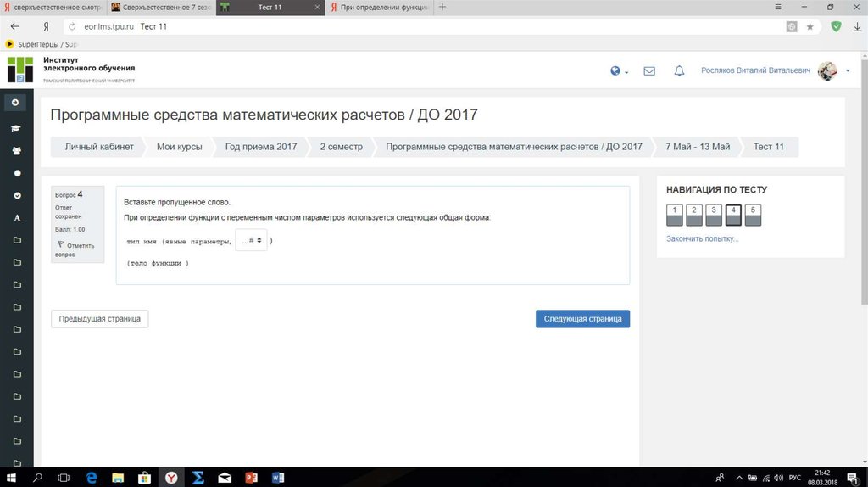Open Task View in the taskbar

(x=64, y=478)
